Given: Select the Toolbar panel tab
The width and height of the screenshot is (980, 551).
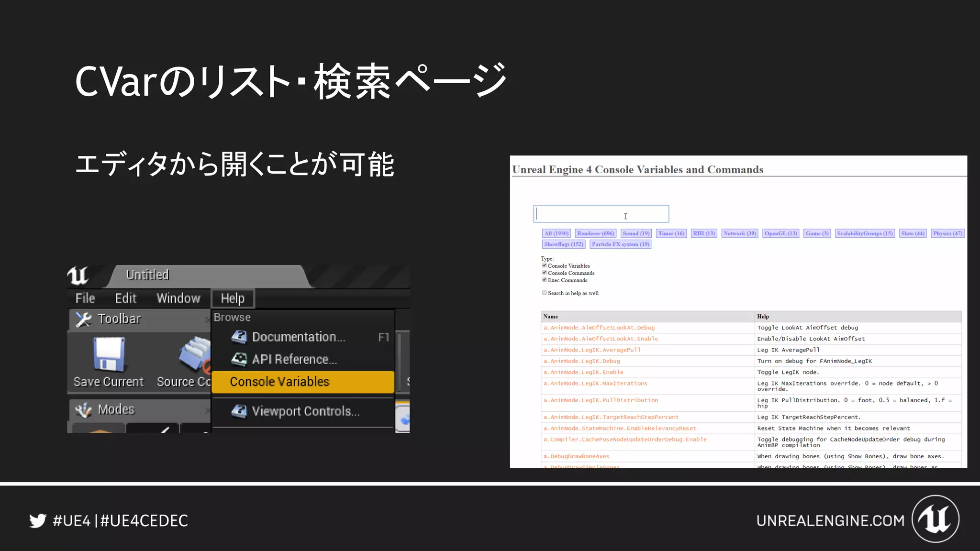Looking at the screenshot, I should [139, 319].
